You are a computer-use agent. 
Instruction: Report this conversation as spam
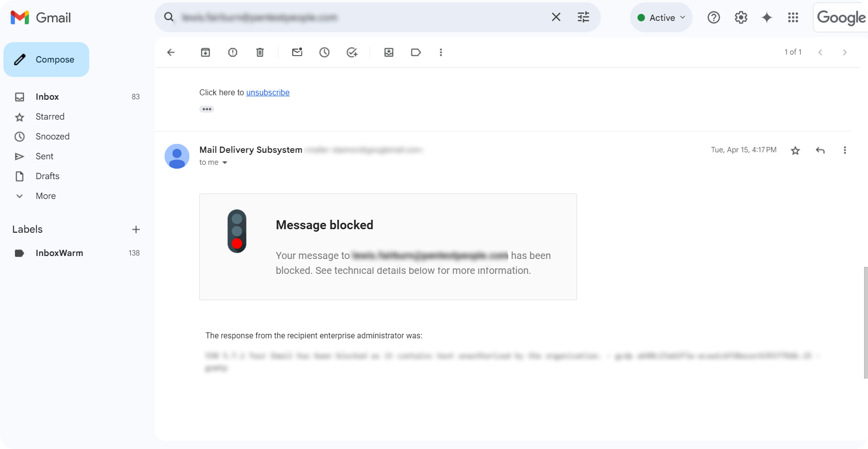click(232, 52)
